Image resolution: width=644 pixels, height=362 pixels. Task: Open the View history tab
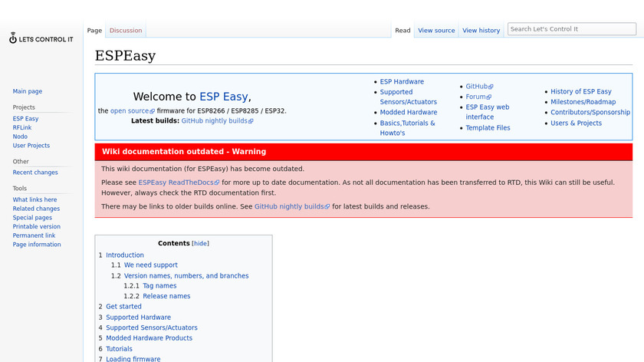481,31
